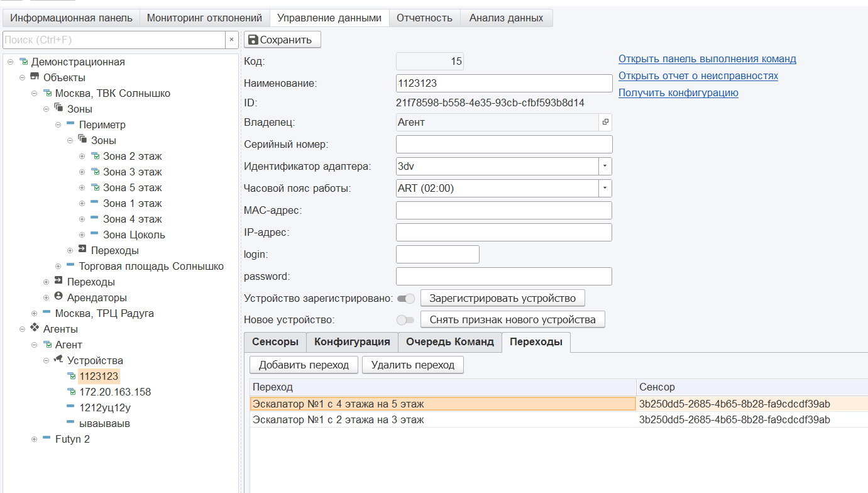868x493 pixels.
Task: Click the Зона 5 этаж status icon
Action: (x=95, y=187)
